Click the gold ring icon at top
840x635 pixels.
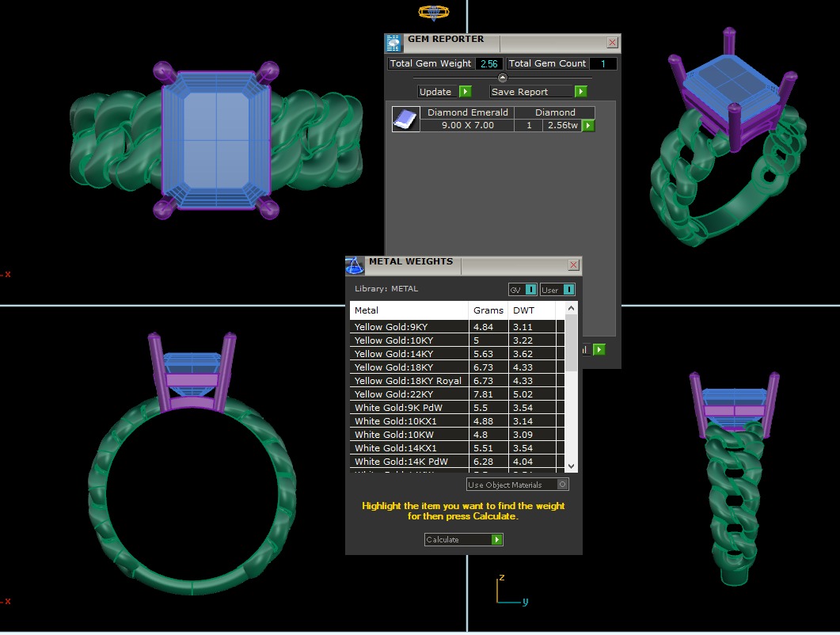433,12
